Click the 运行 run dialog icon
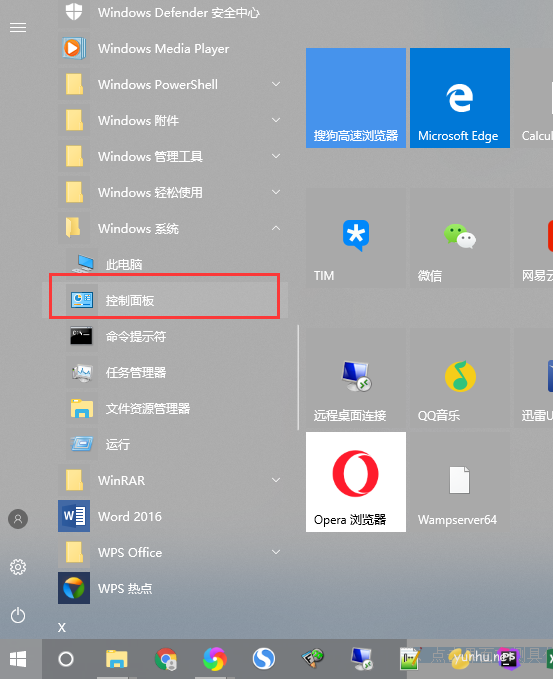Viewport: 553px width, 679px height. click(x=82, y=444)
